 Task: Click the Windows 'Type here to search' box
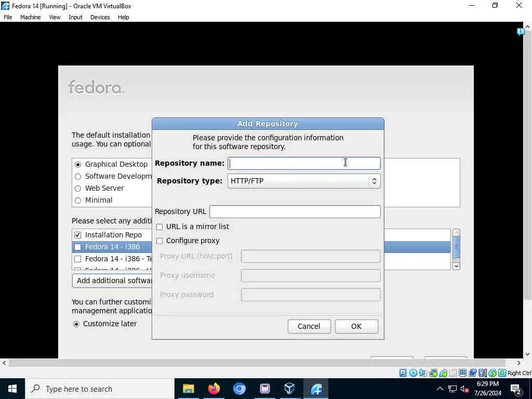[100, 389]
